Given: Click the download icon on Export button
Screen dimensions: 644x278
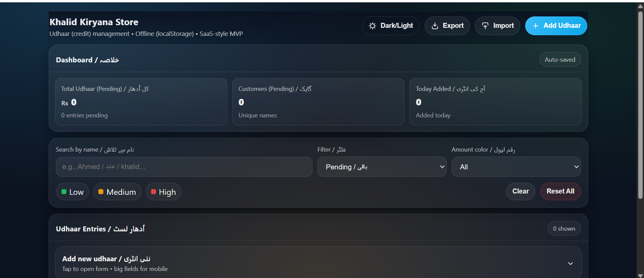Looking at the screenshot, I should [x=435, y=26].
